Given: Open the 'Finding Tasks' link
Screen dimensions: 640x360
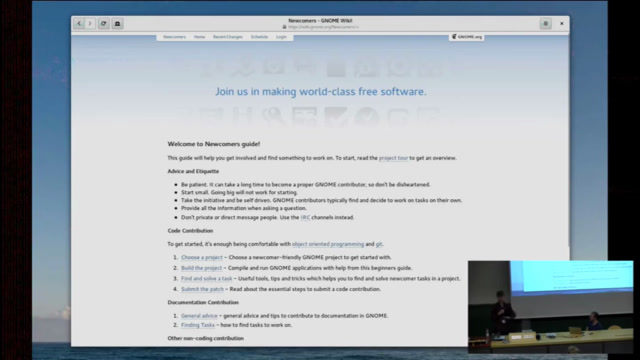Looking at the screenshot, I should tap(198, 325).
